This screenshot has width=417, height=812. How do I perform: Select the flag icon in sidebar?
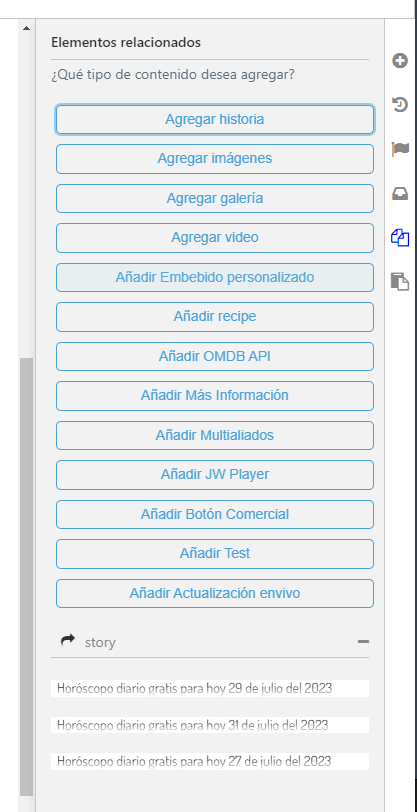[400, 150]
